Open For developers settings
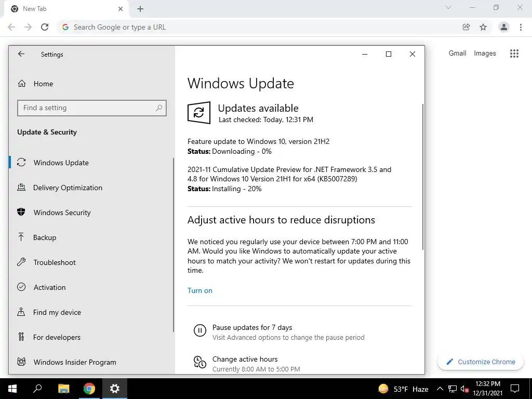The image size is (532, 399). (57, 337)
